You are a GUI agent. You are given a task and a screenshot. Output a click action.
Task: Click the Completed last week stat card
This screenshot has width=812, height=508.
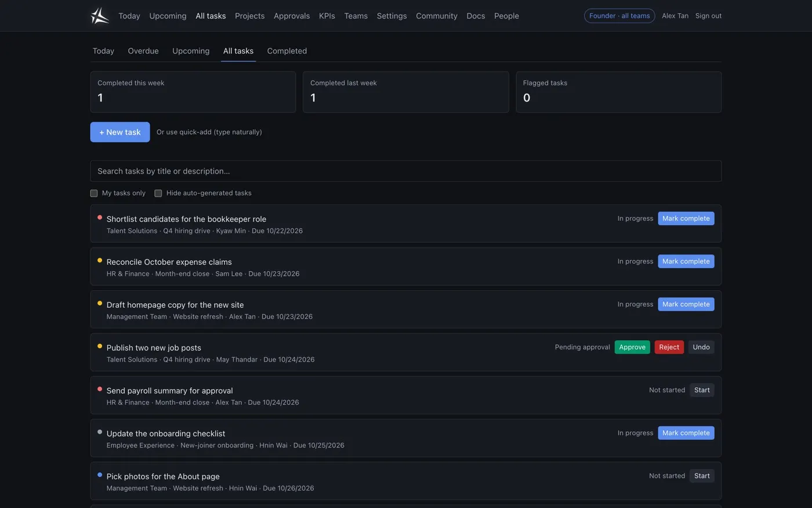point(406,92)
